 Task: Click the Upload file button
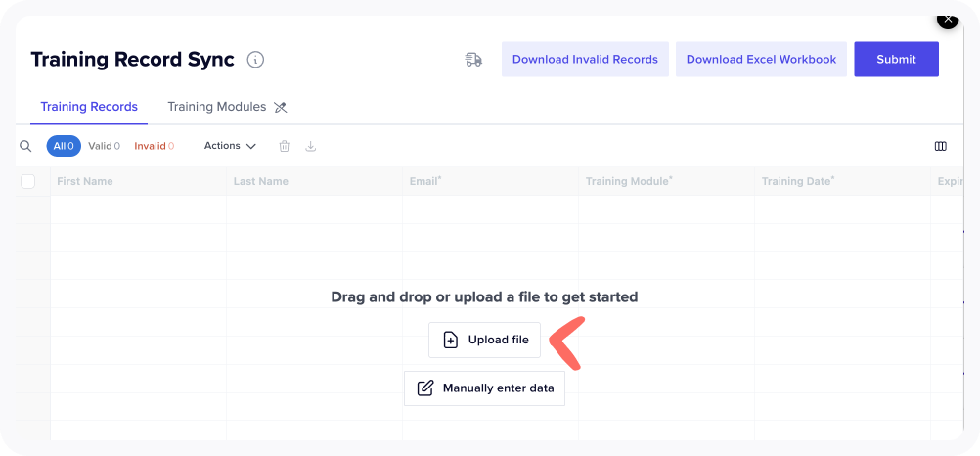(x=484, y=340)
